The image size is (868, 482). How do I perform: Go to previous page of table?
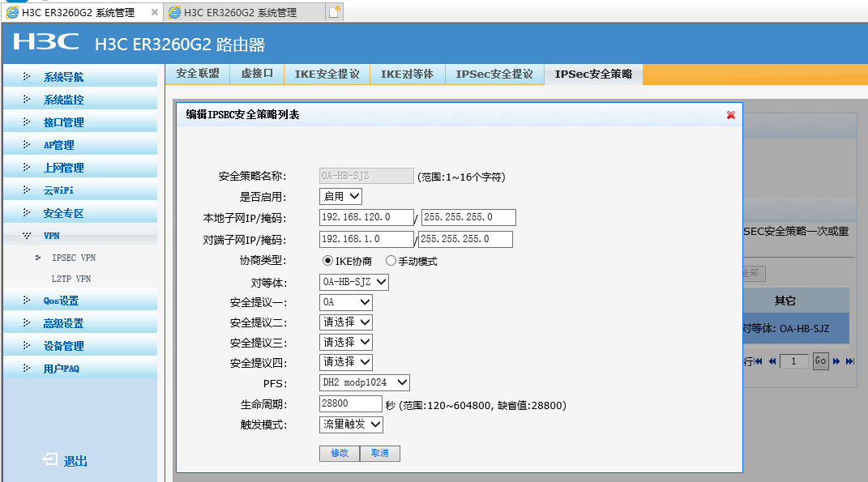point(772,361)
